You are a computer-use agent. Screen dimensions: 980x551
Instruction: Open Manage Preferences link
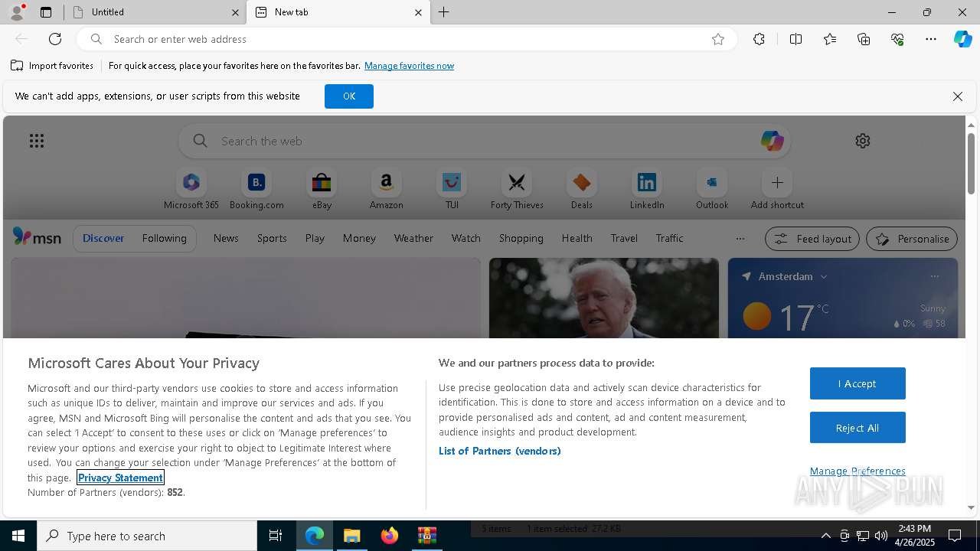point(857,471)
